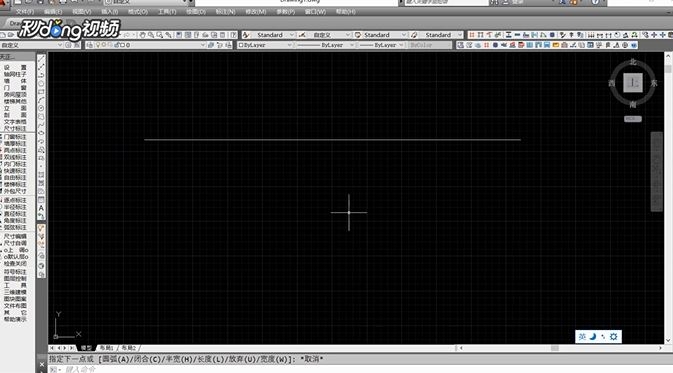Open the 绘图(D) menu
This screenshot has width=673, height=373.
point(196,12)
